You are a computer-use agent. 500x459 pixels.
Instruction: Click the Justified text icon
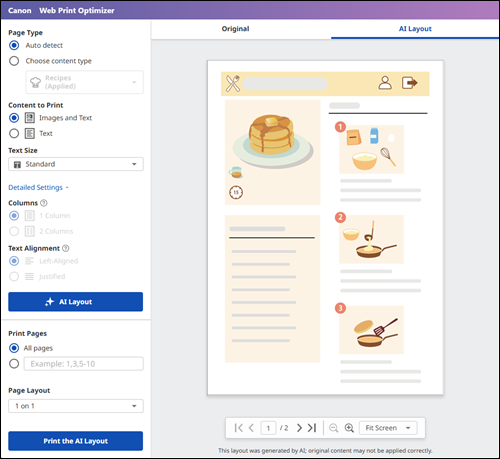pos(30,276)
